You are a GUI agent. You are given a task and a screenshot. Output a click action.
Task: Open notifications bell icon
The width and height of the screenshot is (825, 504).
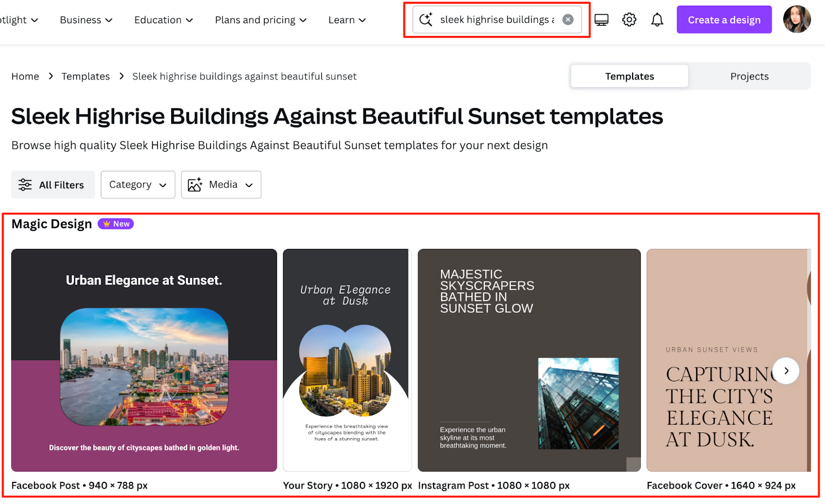click(x=657, y=20)
